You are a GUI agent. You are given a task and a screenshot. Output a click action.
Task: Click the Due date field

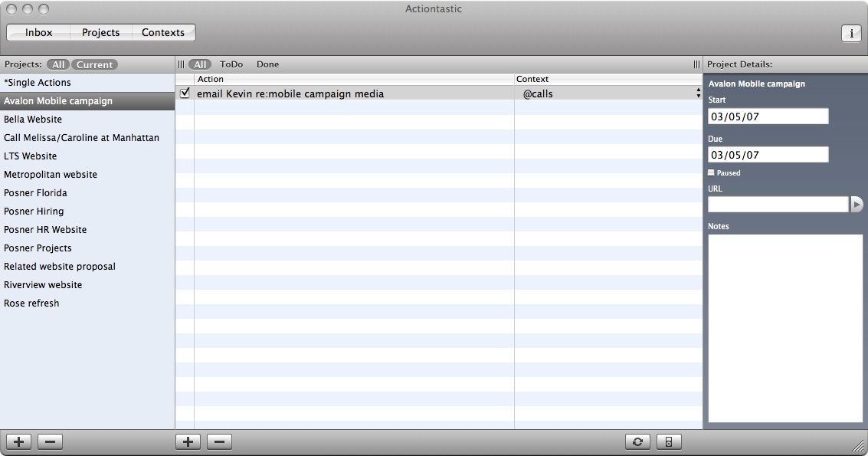click(768, 155)
